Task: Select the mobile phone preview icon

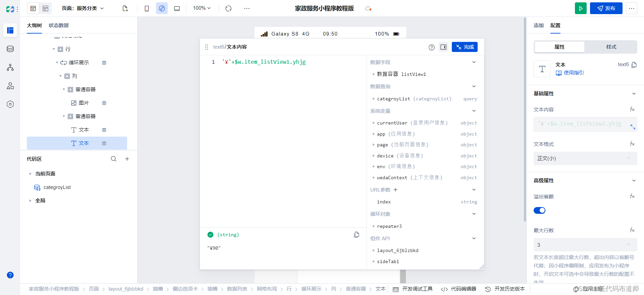Action: point(147,8)
